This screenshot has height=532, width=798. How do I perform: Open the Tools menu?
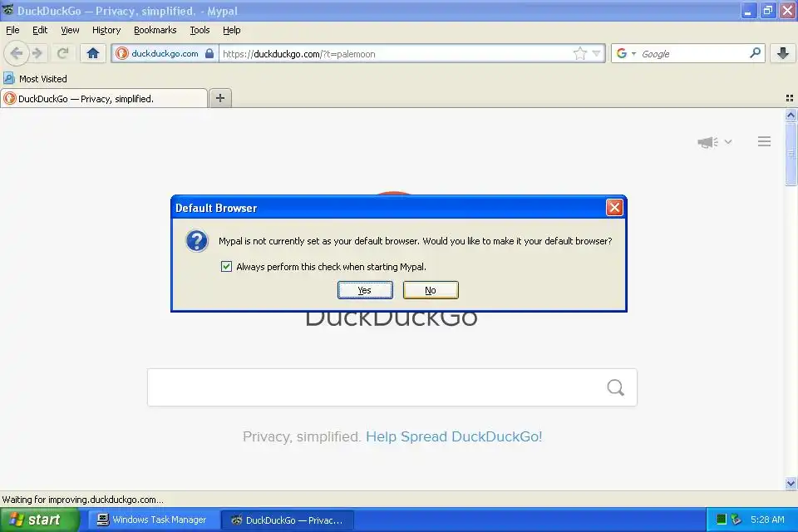tap(199, 30)
